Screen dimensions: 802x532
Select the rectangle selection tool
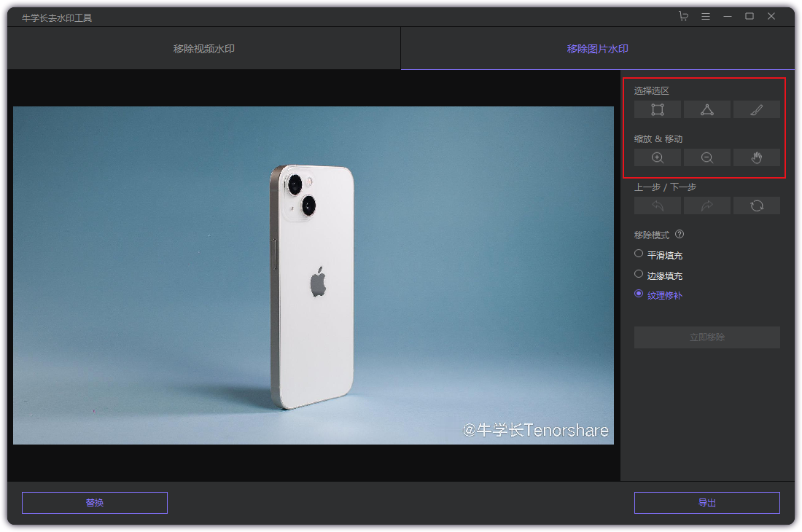pos(657,110)
